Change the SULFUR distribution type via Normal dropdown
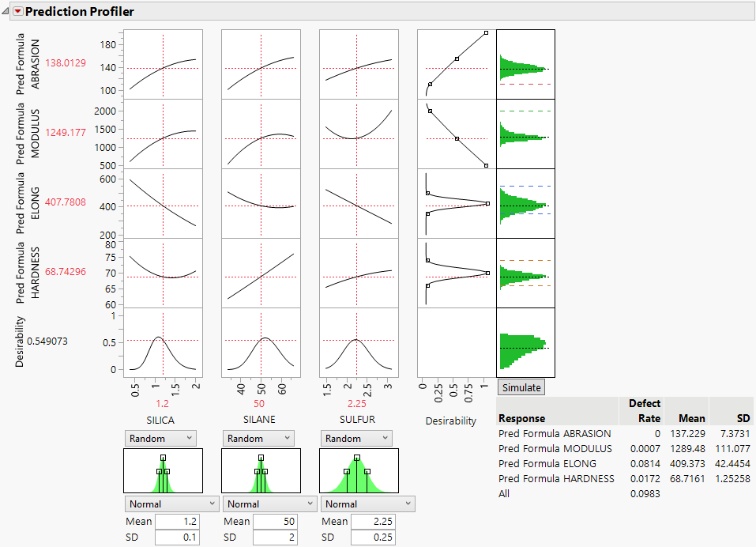The image size is (756, 547). click(367, 504)
